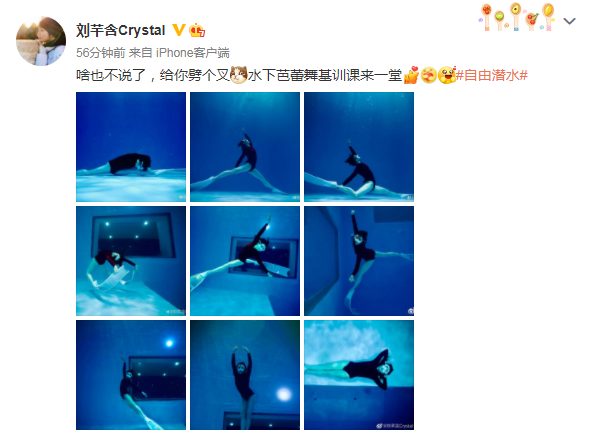This screenshot has height=440, width=595.
Task: Click the kissing face emoji
Action: click(x=429, y=75)
